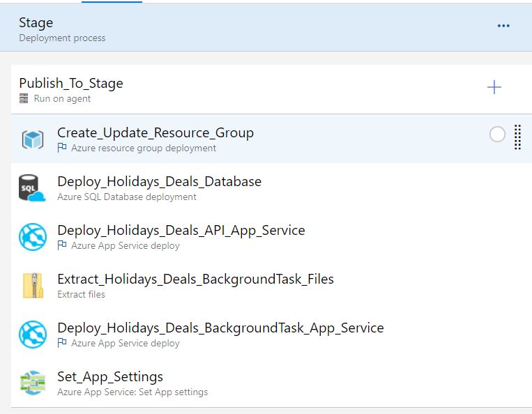532x414 pixels.
Task: Click the flag icon under Deploy_Holidays_Deals_BackgroundTask_App_Service
Action: click(62, 343)
